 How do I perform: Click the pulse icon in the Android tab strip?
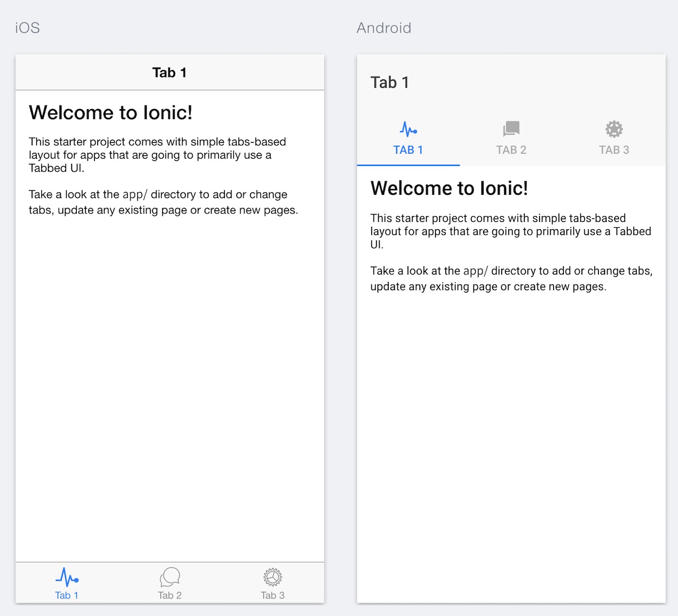408,129
